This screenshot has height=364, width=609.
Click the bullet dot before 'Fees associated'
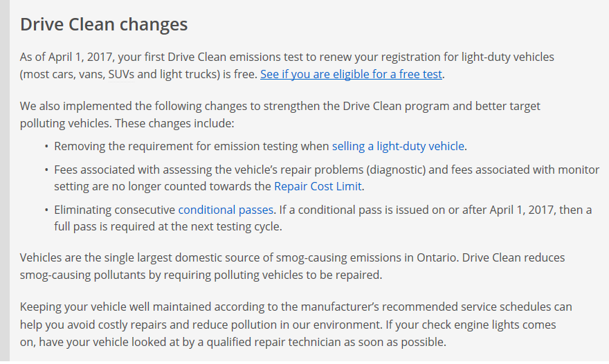tap(46, 170)
